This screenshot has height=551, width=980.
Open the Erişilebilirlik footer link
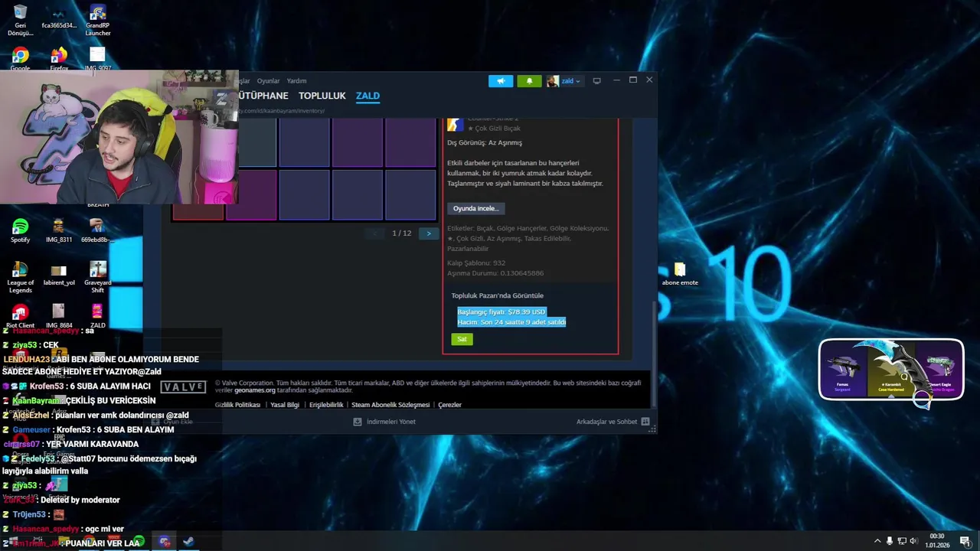[x=326, y=405]
